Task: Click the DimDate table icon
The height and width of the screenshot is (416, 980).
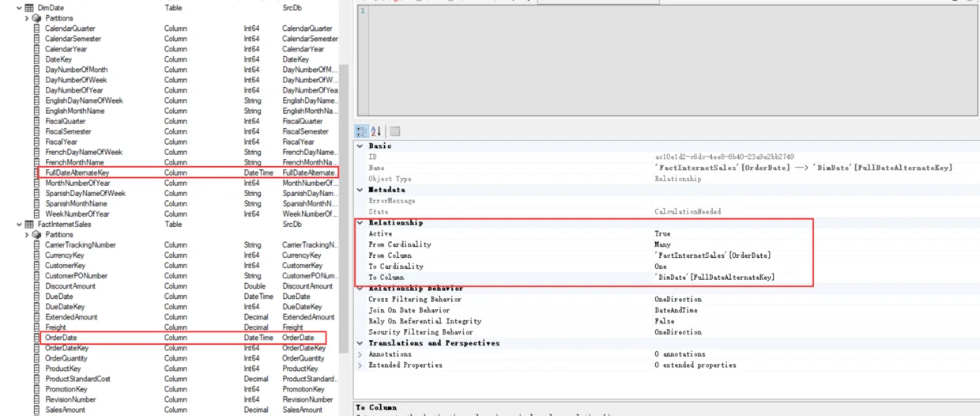Action: [x=29, y=7]
